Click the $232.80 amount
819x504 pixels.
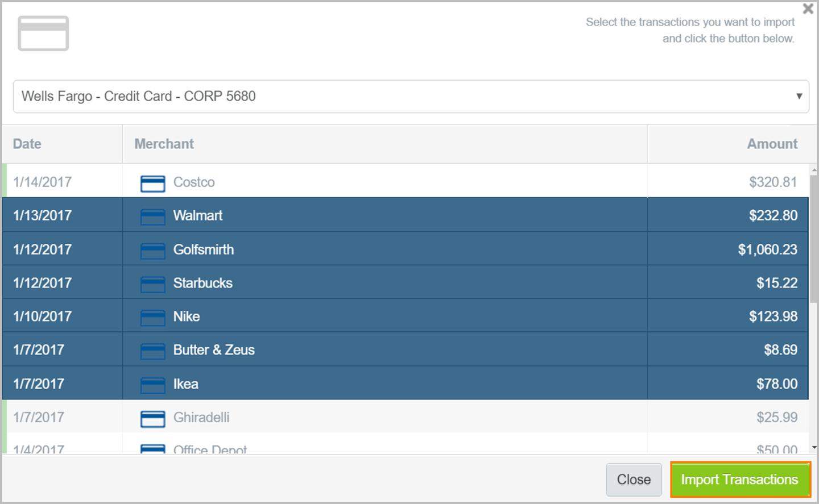[773, 215]
